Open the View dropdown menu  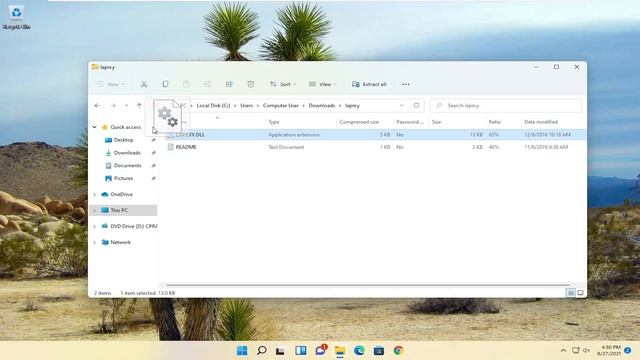pos(322,84)
